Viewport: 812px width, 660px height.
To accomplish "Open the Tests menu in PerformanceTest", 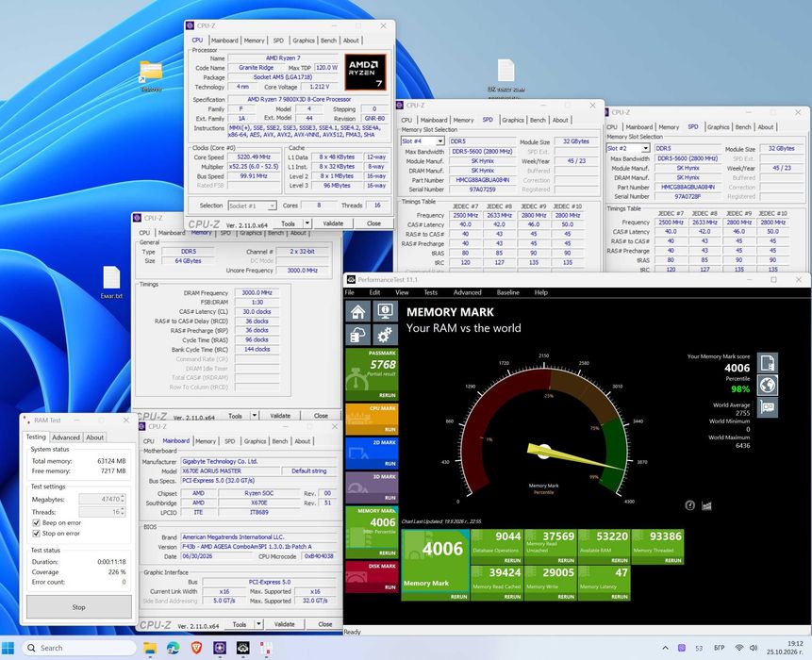I will pos(431,292).
